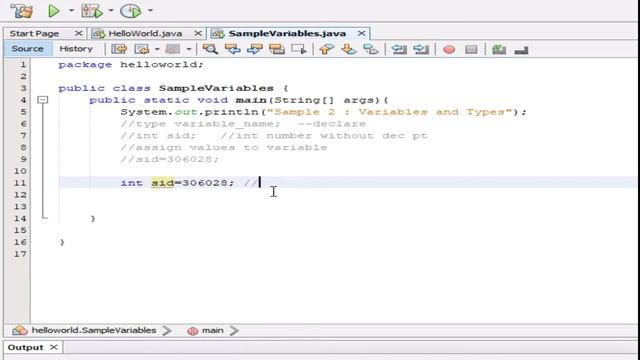The width and height of the screenshot is (640, 360).
Task: Click the Uncomment icon
Action: (x=521, y=50)
